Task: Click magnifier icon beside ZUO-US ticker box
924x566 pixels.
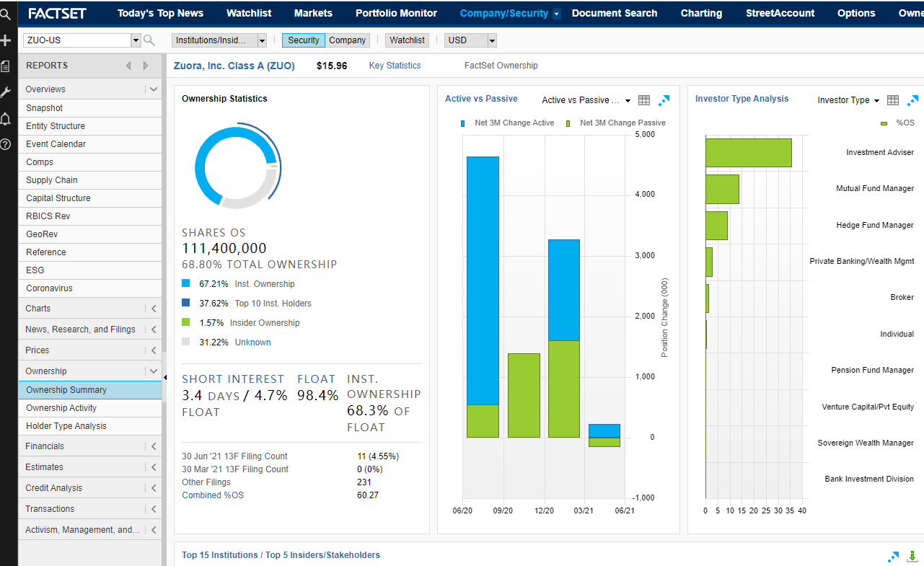Action: tap(149, 40)
